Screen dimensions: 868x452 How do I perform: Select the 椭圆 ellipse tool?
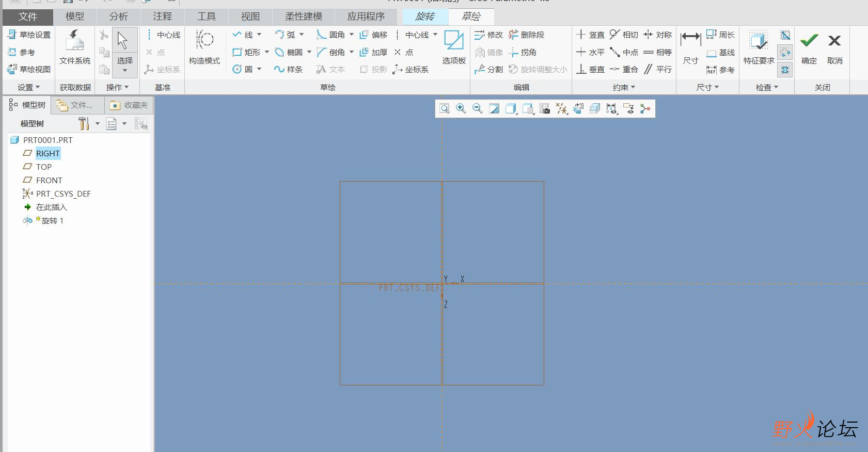point(289,52)
